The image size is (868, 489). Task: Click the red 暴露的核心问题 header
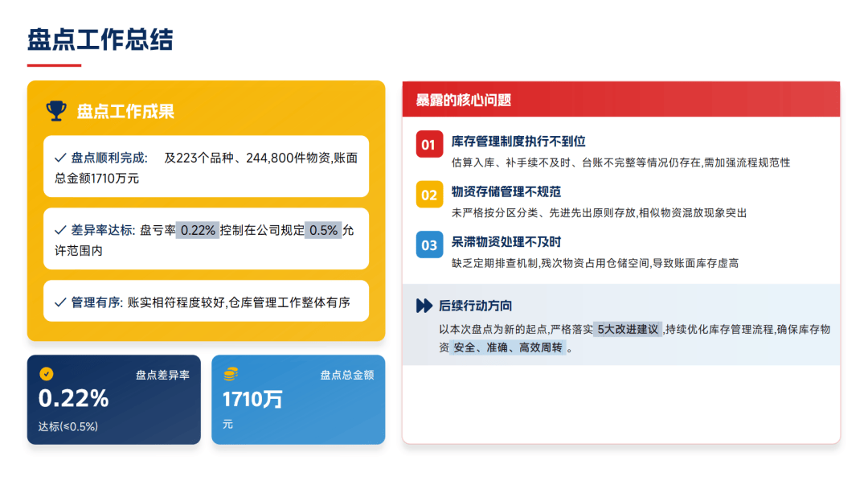point(620,100)
